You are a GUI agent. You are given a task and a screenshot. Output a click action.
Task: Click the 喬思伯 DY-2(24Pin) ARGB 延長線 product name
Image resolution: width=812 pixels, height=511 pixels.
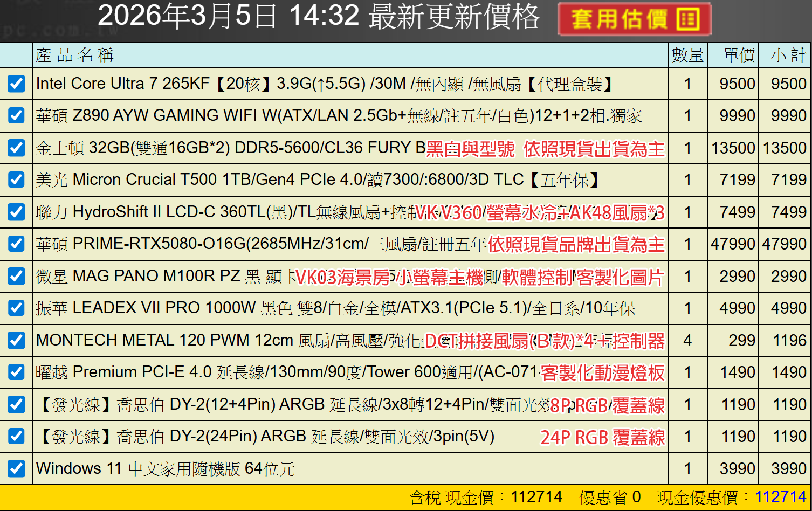(265, 436)
